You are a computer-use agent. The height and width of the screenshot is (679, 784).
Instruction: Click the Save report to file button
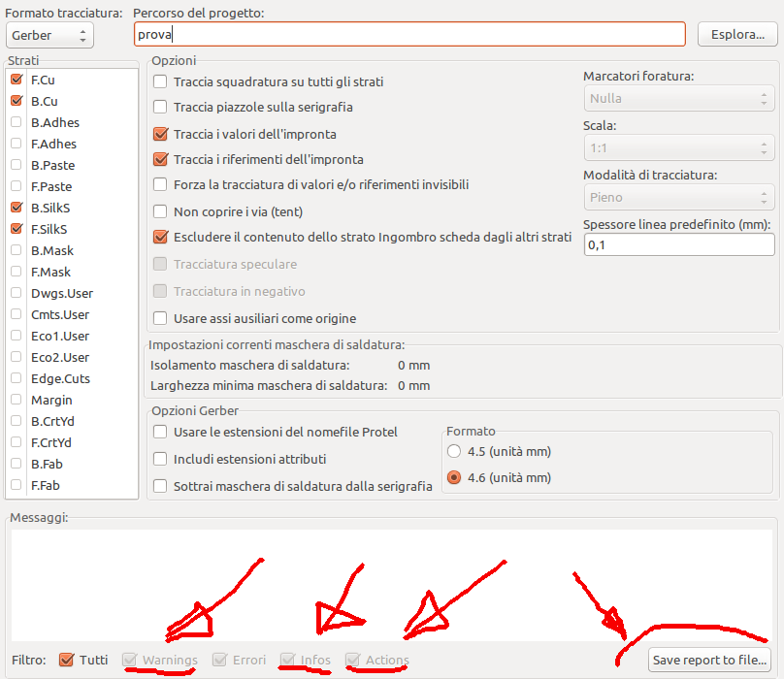(708, 660)
